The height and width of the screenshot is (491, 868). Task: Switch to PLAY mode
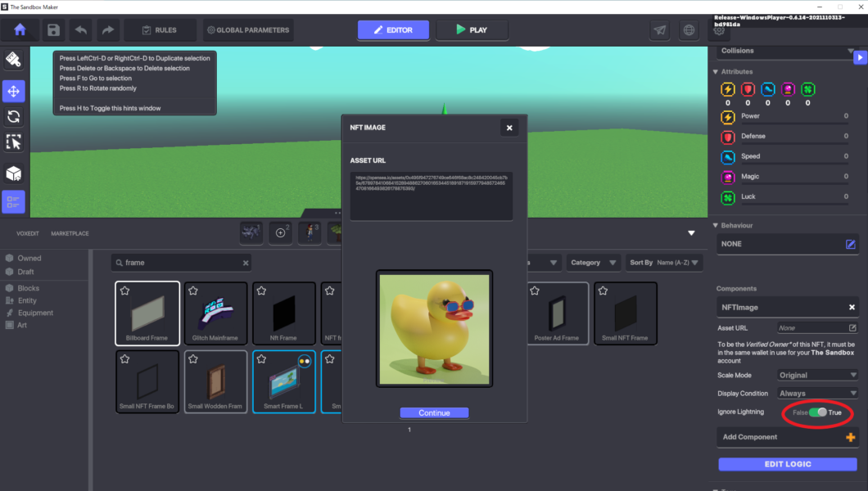click(472, 29)
